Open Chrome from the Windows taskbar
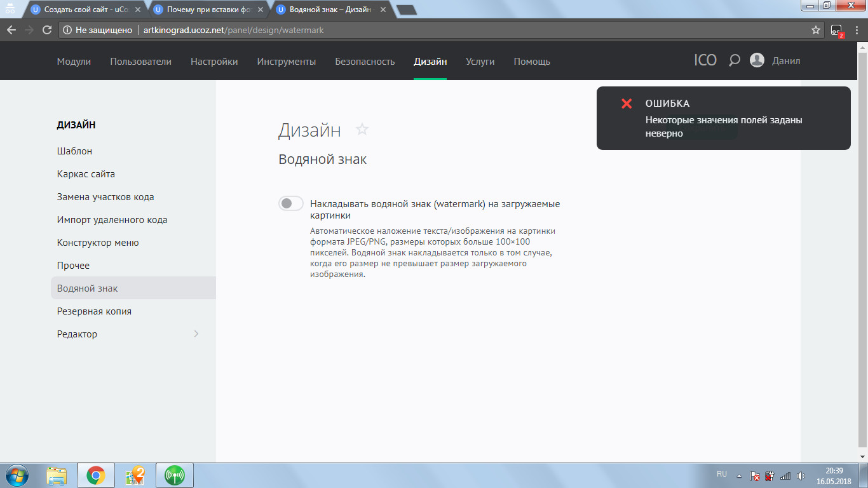This screenshot has width=868, height=488. pyautogui.click(x=95, y=475)
